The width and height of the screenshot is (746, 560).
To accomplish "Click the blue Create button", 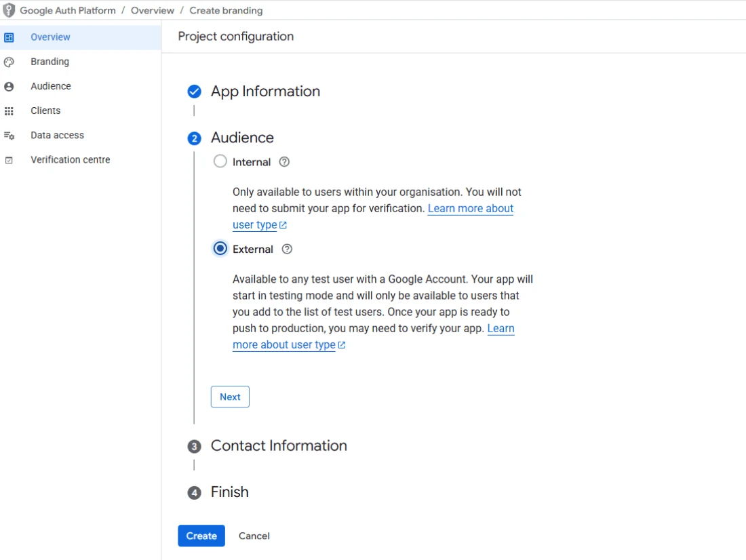I will tap(201, 536).
